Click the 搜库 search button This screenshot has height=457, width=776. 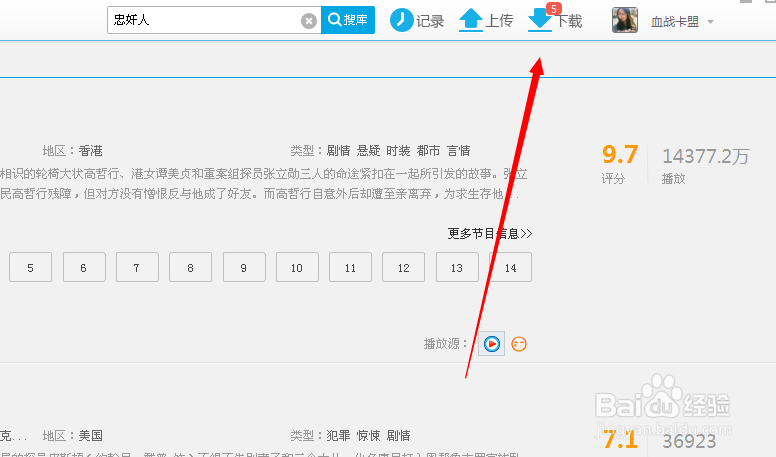(348, 20)
